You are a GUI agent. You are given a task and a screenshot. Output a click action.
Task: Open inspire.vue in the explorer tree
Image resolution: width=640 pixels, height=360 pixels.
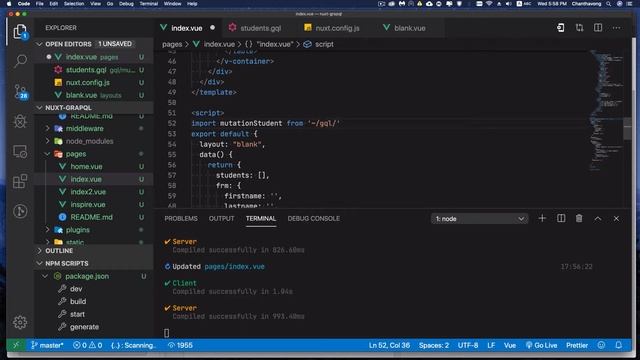88,204
